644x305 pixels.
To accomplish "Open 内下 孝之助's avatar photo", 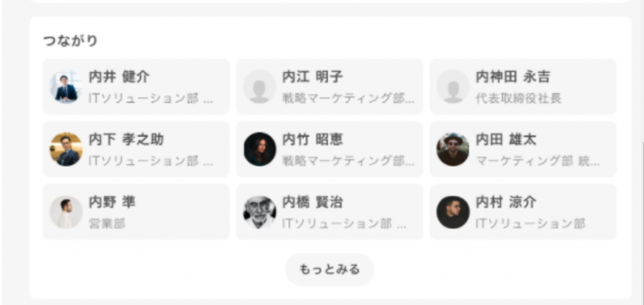I will point(66,149).
